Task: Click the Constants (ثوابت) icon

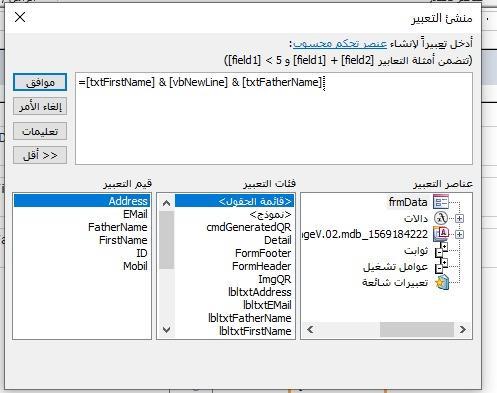Action: 441,250
